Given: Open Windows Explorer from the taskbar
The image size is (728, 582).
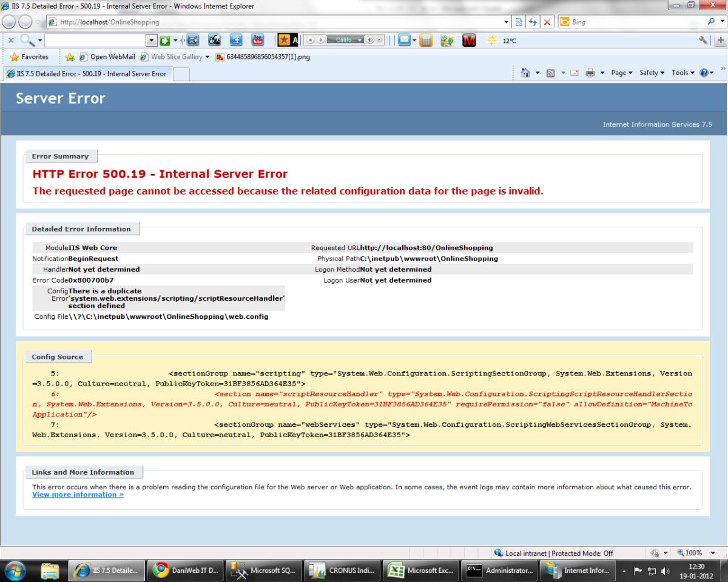Looking at the screenshot, I should (x=50, y=570).
